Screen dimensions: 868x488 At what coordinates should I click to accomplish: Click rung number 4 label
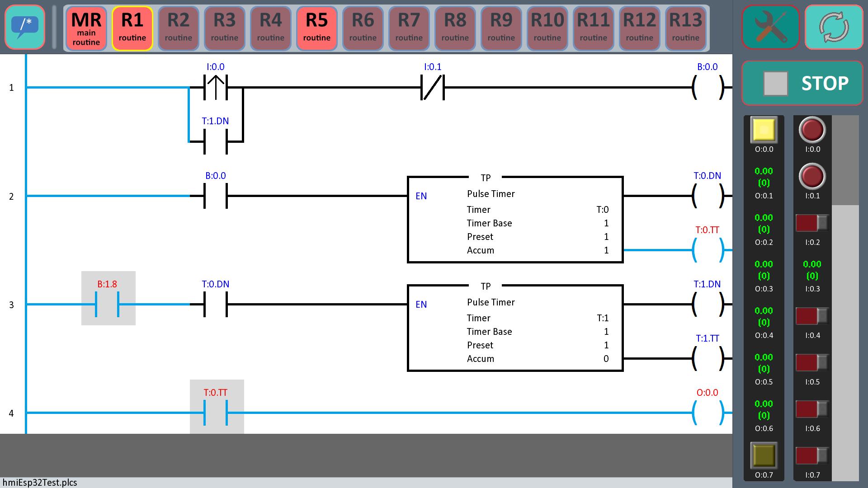pos(11,413)
